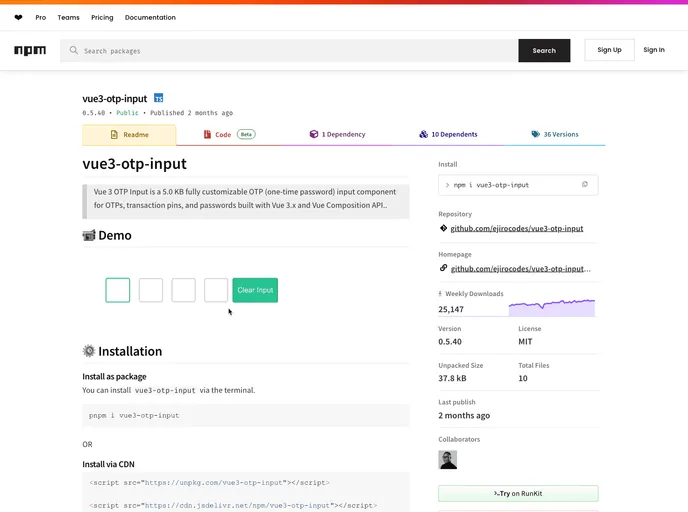Open the 10 Dependents tab
Viewport: 688px width, 512px height.
point(448,134)
